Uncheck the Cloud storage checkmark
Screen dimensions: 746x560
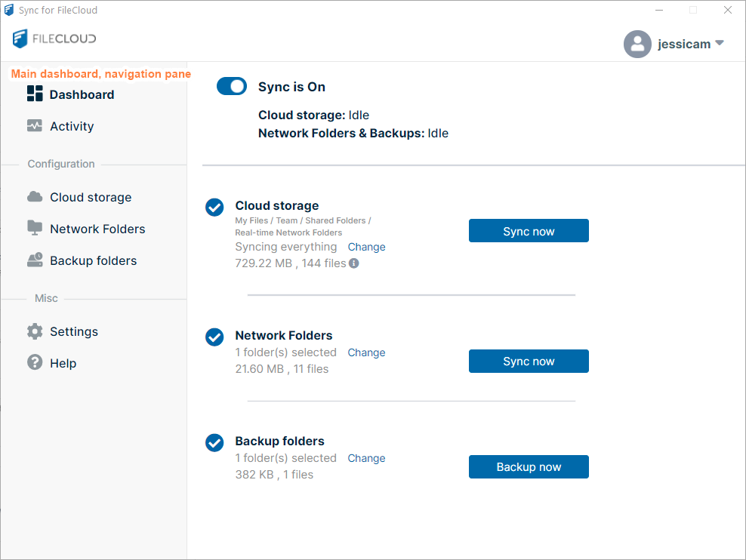[214, 207]
